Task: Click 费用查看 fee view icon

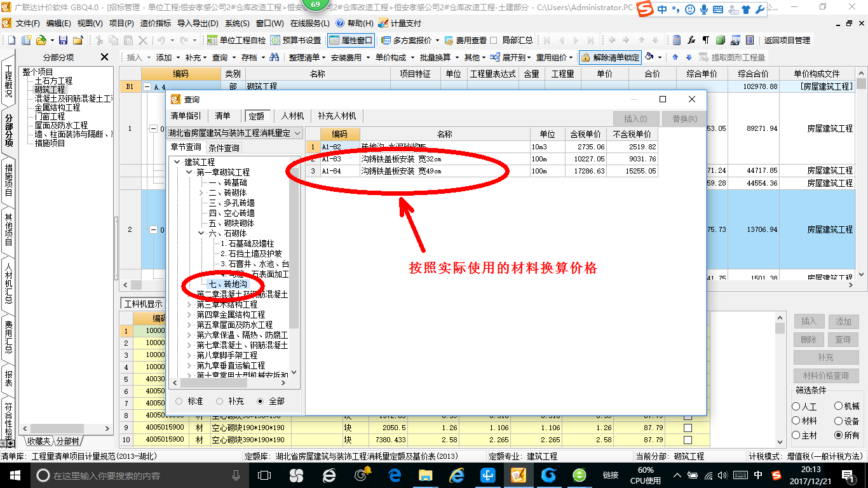Action: (466, 40)
